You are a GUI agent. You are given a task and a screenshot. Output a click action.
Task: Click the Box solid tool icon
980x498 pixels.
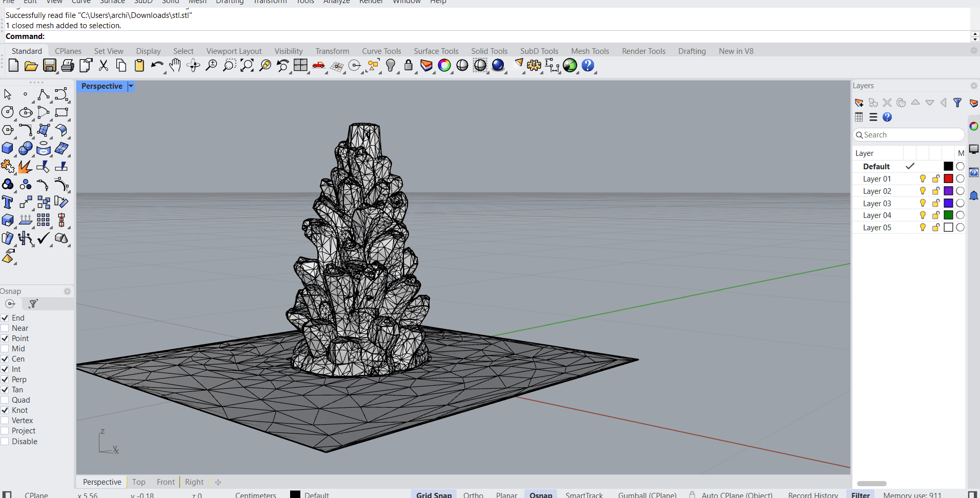pyautogui.click(x=8, y=149)
